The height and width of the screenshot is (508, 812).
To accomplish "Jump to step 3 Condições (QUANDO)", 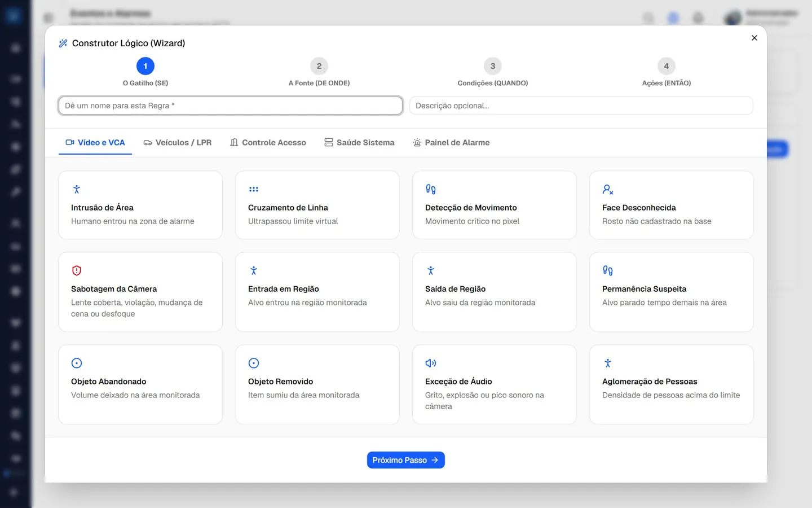I will pos(493,72).
